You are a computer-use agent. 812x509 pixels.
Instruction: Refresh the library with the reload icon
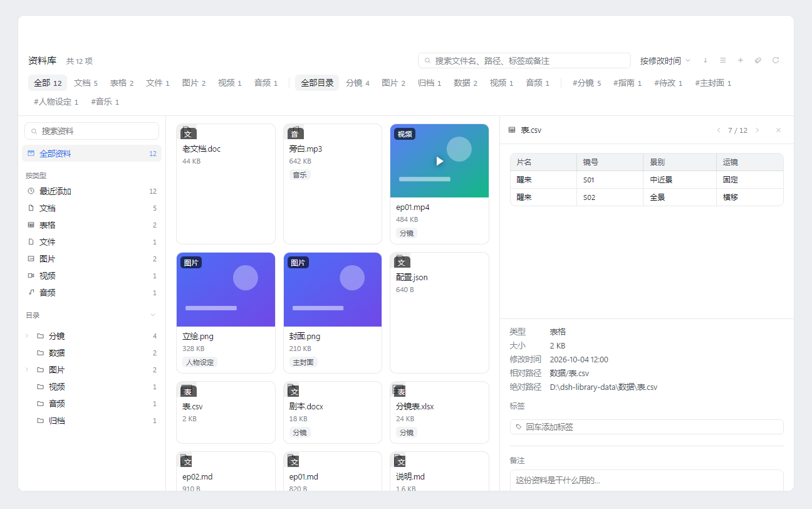776,61
